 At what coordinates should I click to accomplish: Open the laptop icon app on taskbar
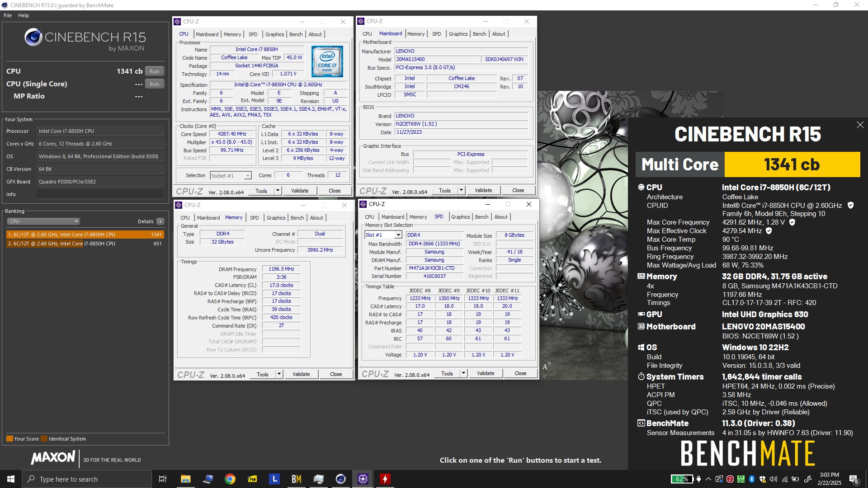208,479
